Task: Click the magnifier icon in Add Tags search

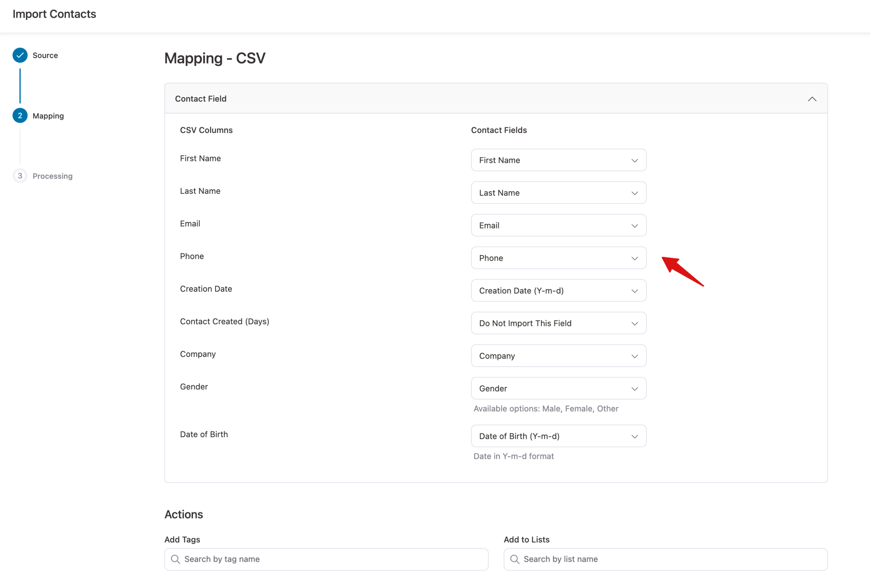Action: click(x=175, y=559)
